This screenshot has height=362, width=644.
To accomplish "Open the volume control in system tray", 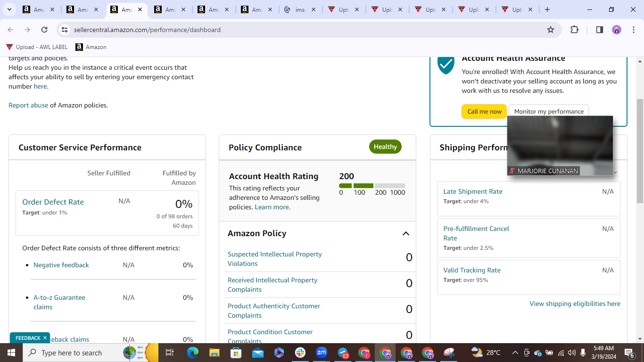I will click(572, 353).
